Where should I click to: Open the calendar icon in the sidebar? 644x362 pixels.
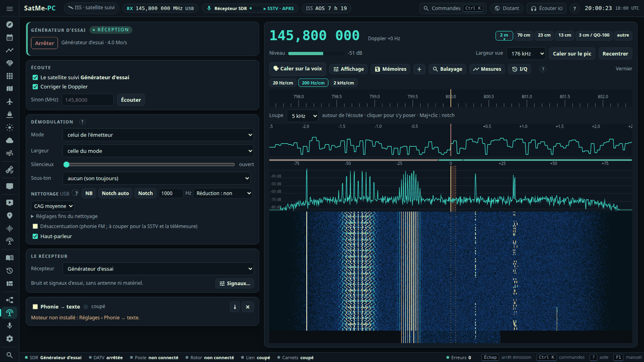click(10, 38)
